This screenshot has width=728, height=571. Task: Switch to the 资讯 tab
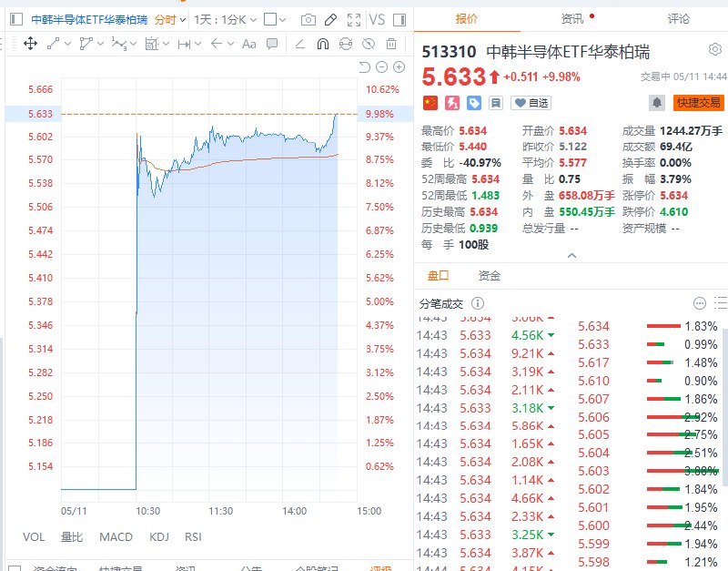click(x=572, y=19)
